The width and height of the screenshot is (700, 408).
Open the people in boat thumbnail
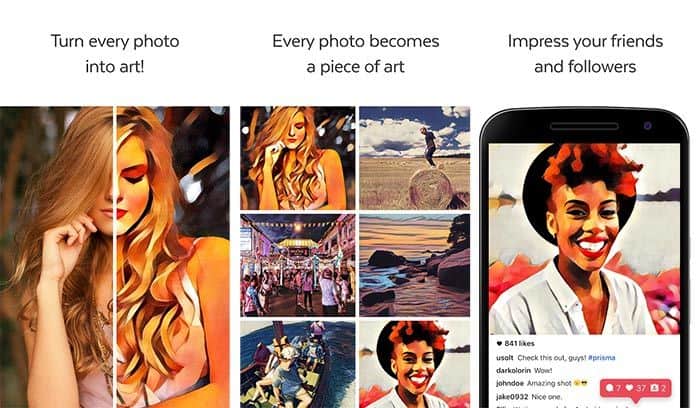click(298, 364)
